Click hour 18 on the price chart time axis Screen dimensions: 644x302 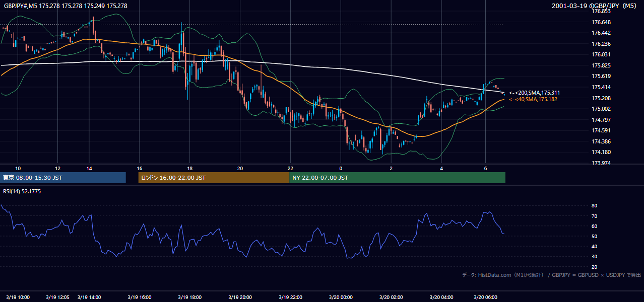[x=189, y=168]
